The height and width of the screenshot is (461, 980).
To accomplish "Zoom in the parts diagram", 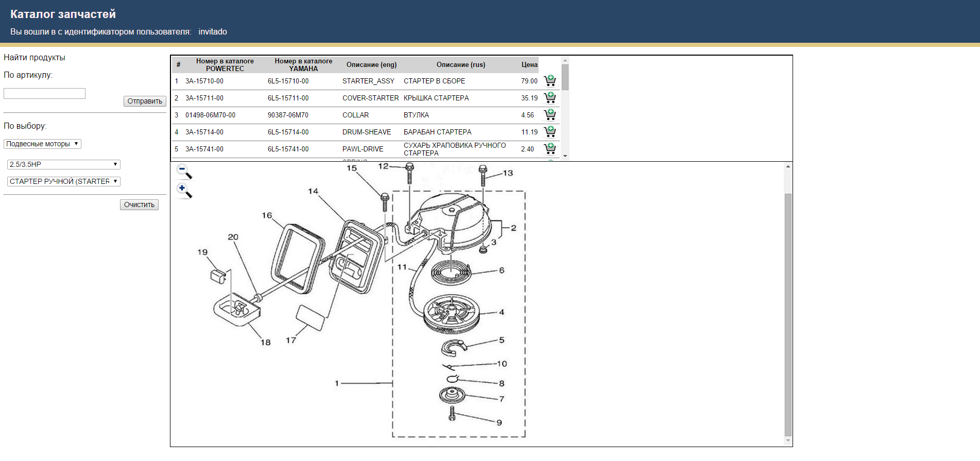I will tap(184, 191).
